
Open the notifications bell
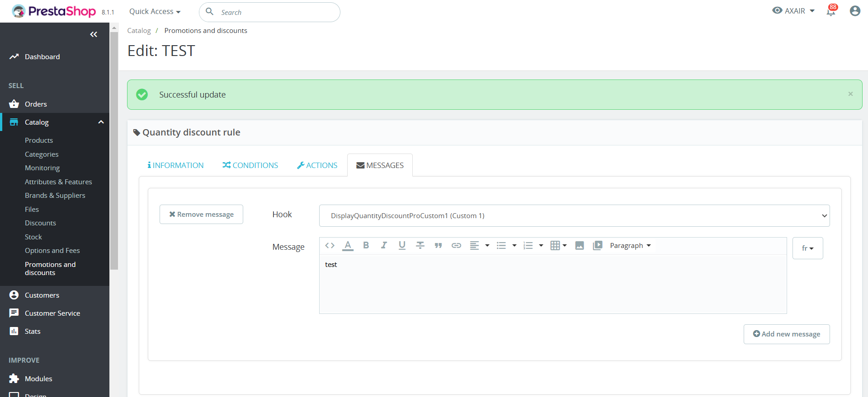pos(831,11)
